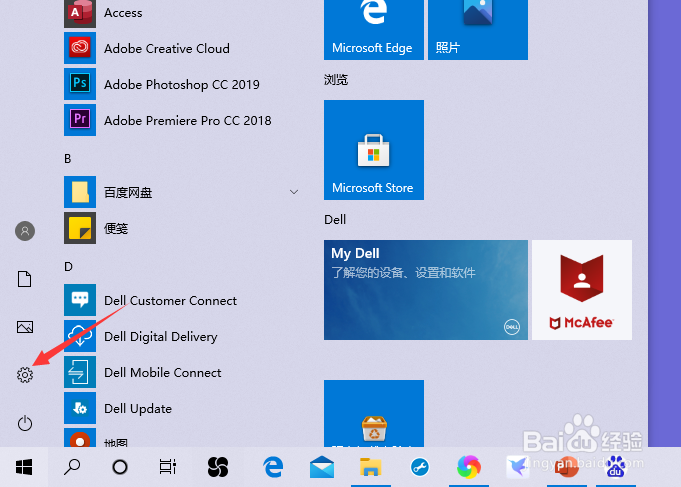Open the 便笺 sticky notes app
Image resolution: width=681 pixels, height=487 pixels.
(x=182, y=228)
